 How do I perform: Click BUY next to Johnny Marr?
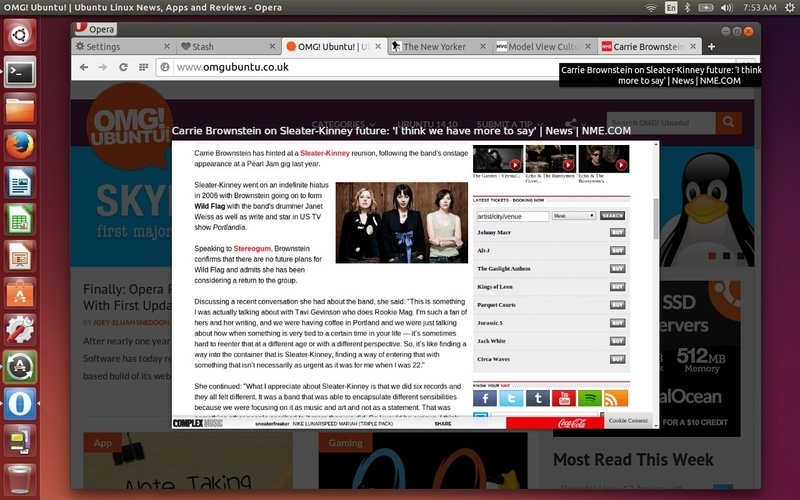[x=617, y=233]
